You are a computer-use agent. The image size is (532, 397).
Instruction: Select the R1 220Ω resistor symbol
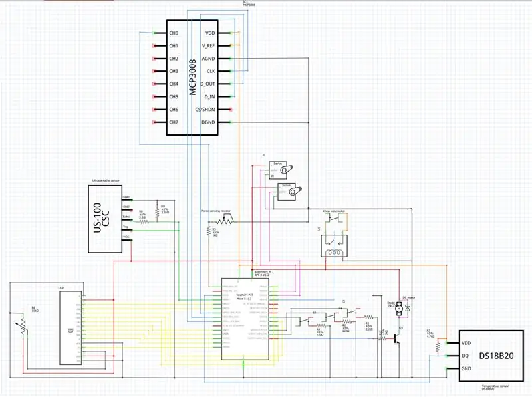tap(369, 317)
